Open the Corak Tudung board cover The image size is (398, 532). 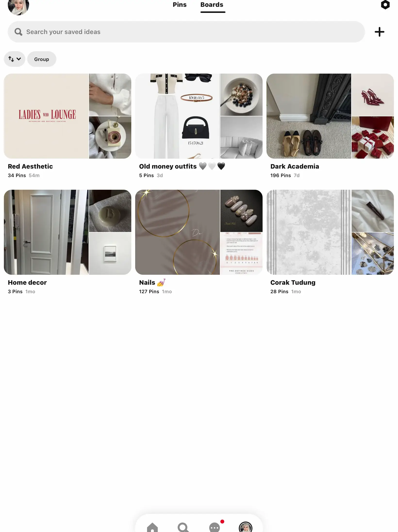(330, 232)
